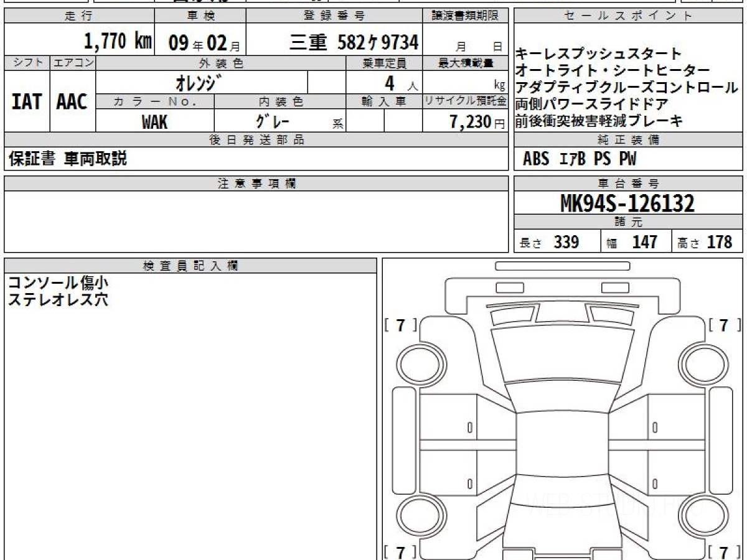Click the IAT shift type cell
This screenshot has height=560, width=747.
point(27,102)
